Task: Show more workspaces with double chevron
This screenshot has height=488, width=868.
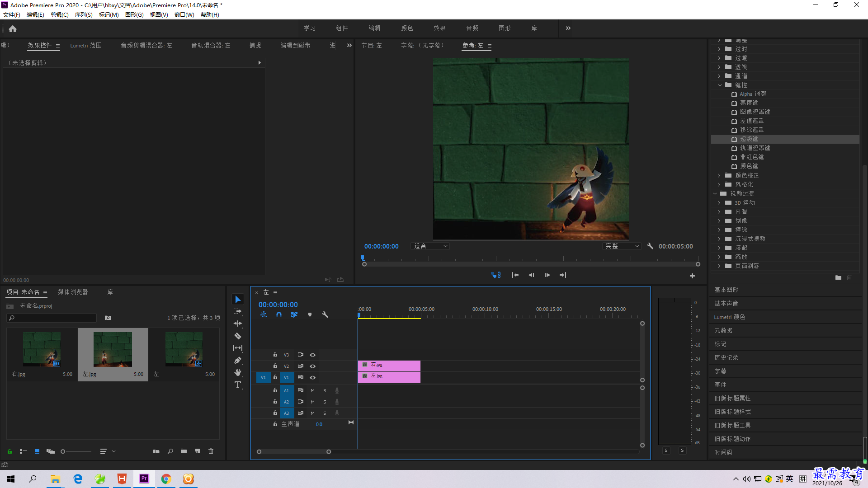Action: tap(568, 28)
